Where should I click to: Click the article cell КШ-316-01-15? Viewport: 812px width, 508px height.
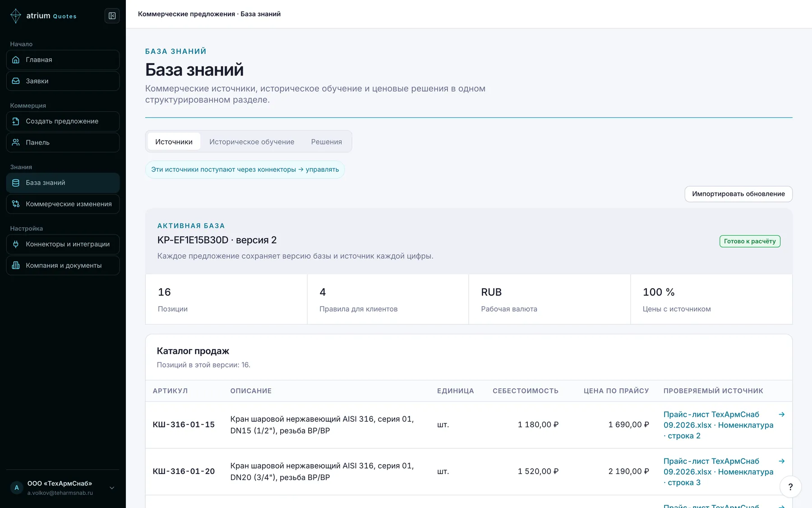click(x=184, y=424)
